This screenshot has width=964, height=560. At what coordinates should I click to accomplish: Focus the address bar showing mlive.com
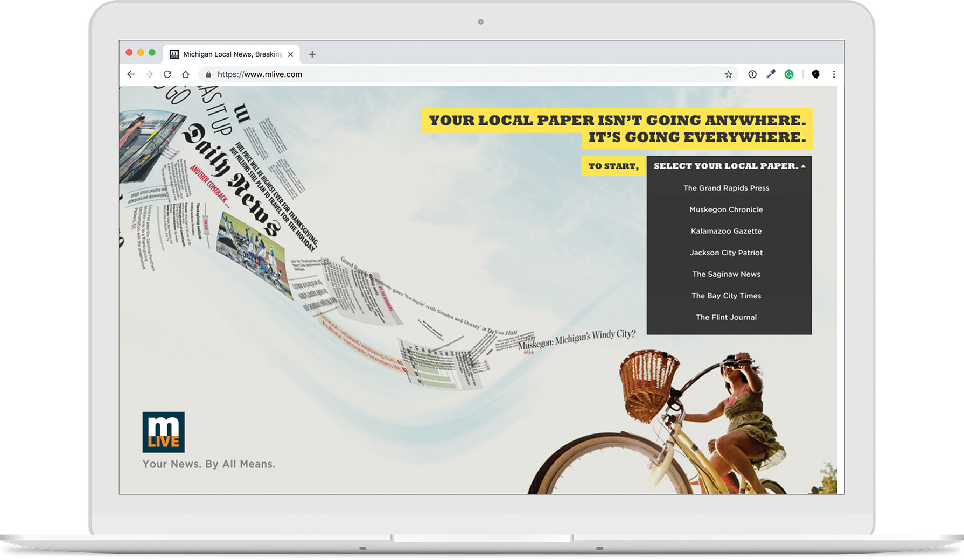[x=431, y=74]
